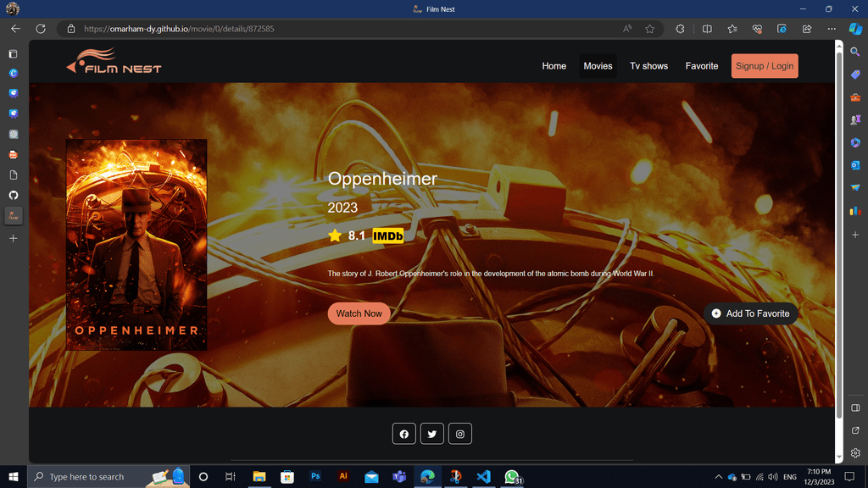Open Microsoft 365 in sidebar
The width and height of the screenshot is (868, 488).
tap(855, 142)
